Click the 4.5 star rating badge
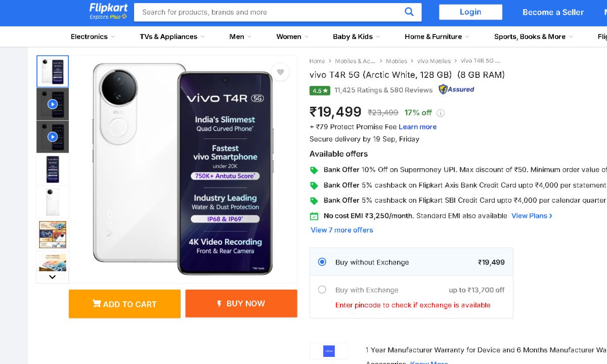This screenshot has width=607, height=364. pyautogui.click(x=320, y=90)
